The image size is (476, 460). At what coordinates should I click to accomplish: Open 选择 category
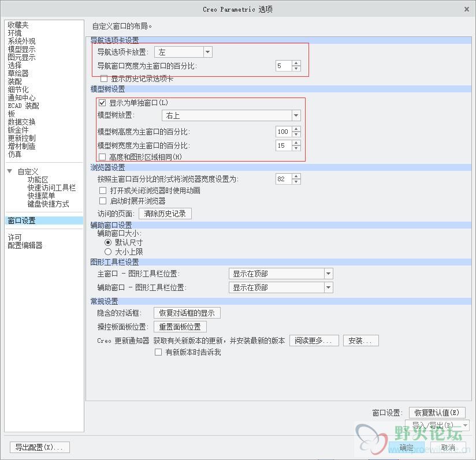[x=14, y=65]
